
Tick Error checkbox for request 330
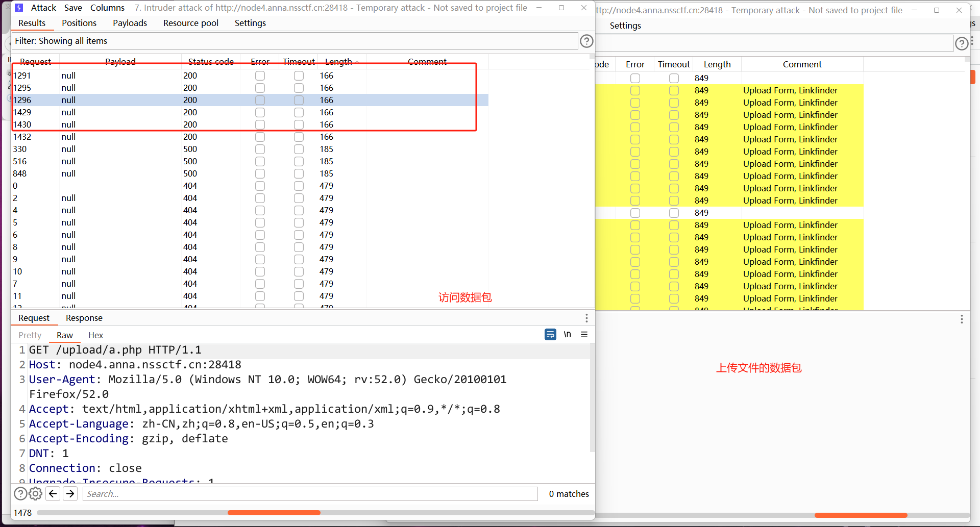click(260, 149)
